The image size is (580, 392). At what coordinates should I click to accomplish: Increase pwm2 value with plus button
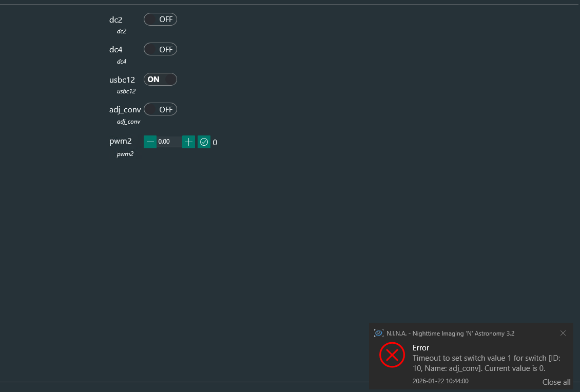click(x=189, y=142)
